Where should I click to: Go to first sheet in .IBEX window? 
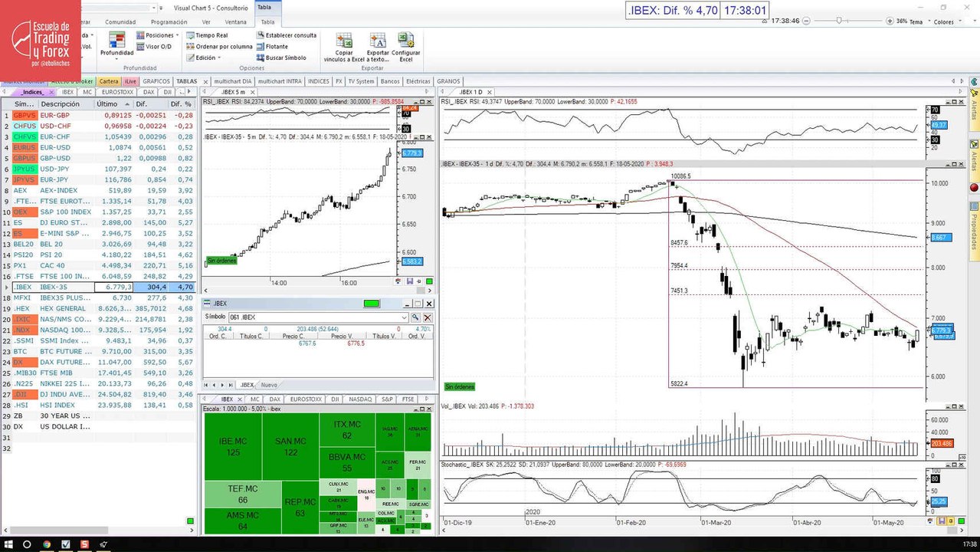click(x=205, y=385)
